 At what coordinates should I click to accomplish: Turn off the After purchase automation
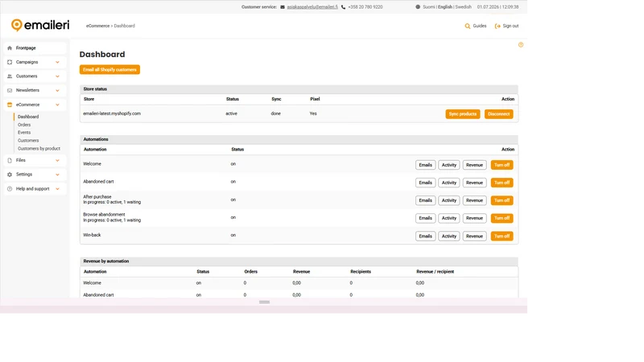coord(502,200)
